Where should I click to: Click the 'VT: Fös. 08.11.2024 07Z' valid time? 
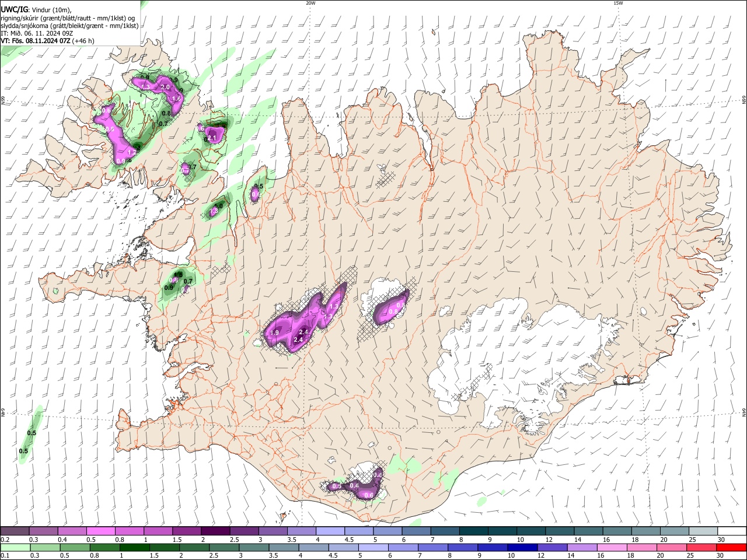tap(36, 41)
